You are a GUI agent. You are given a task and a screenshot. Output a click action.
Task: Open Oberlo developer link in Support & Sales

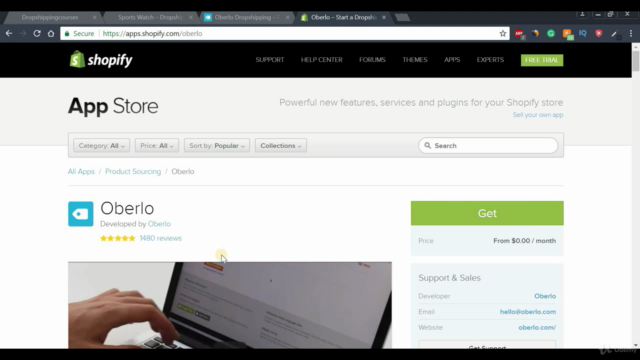point(545,296)
